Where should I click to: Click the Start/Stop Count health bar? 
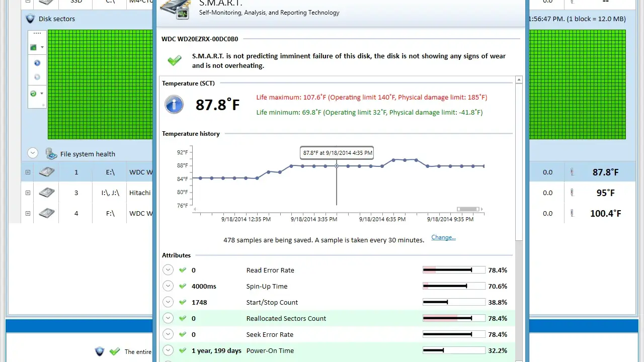(454, 302)
